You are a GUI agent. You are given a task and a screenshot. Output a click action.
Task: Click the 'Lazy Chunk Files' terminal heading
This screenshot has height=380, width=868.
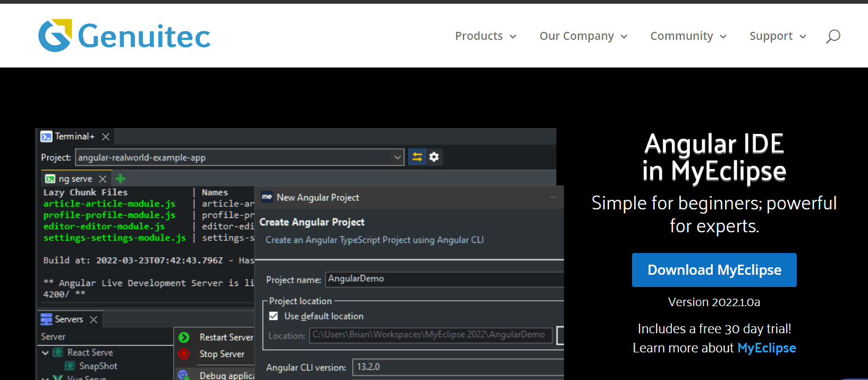point(86,192)
